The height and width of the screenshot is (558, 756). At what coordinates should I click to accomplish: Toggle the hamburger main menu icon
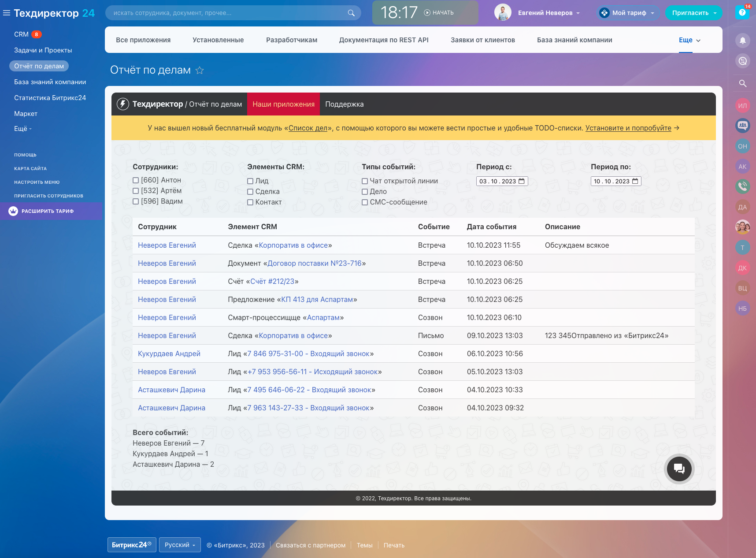click(x=7, y=13)
